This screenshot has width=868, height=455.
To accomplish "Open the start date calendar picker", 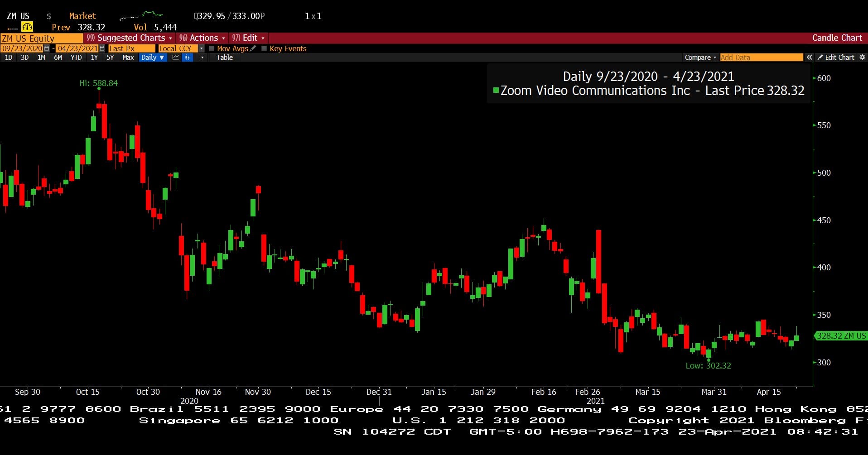I will click(x=46, y=48).
